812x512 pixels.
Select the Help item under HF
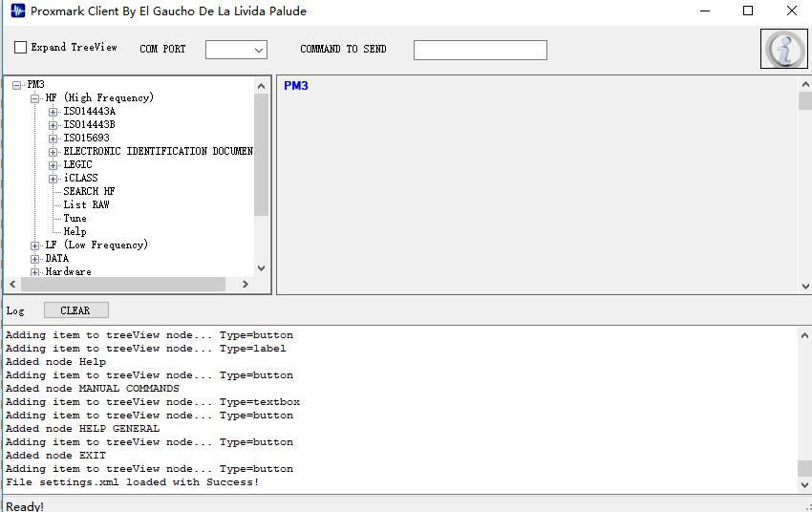(x=75, y=231)
